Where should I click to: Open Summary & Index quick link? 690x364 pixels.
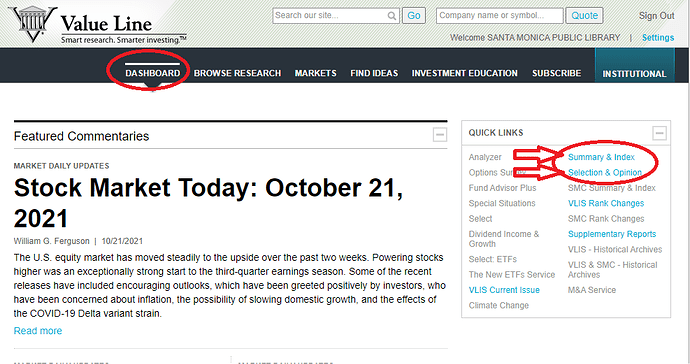tap(602, 157)
